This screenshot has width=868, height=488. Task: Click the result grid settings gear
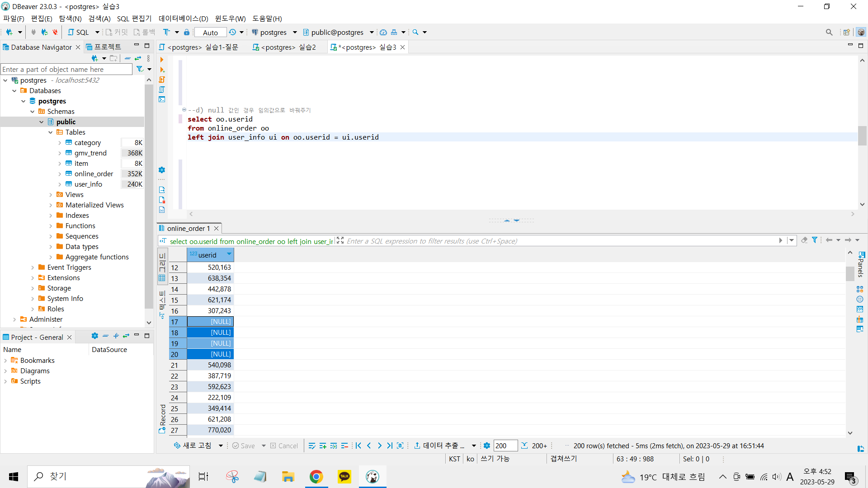486,446
